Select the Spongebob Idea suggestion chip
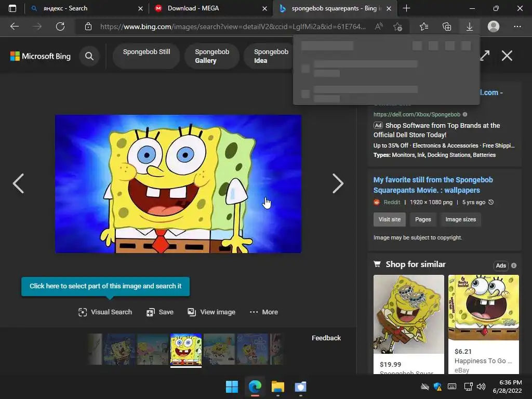532x399 pixels. pos(269,56)
